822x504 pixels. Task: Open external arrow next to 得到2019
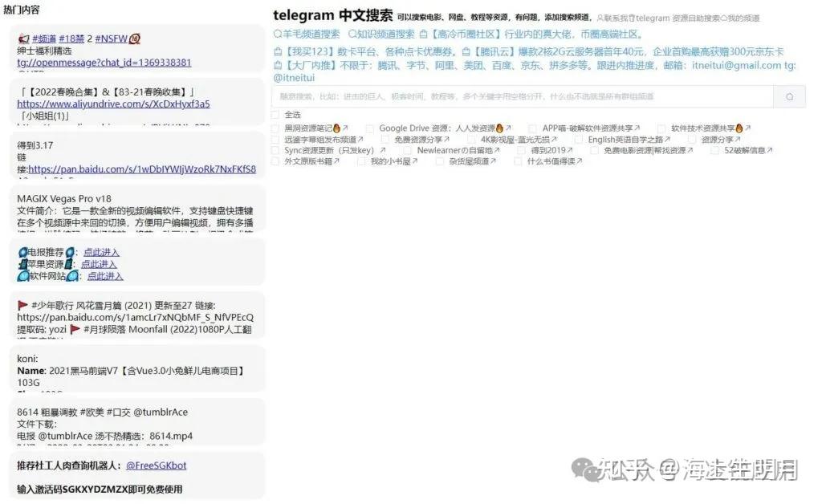coord(570,150)
